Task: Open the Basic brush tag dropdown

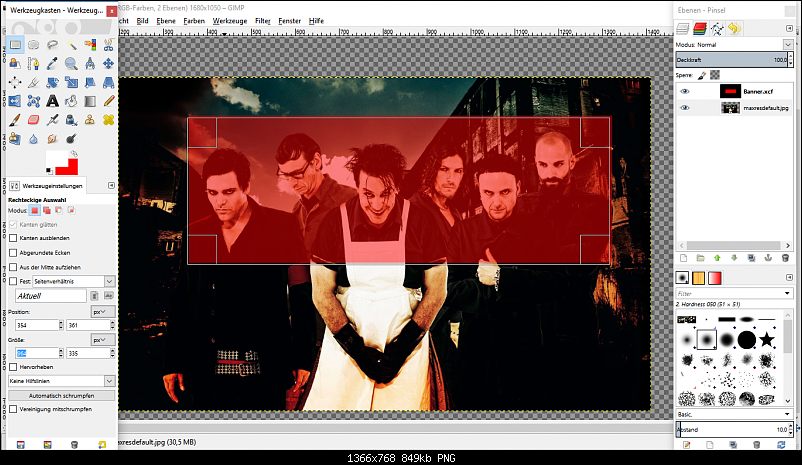Action: pyautogui.click(x=734, y=414)
